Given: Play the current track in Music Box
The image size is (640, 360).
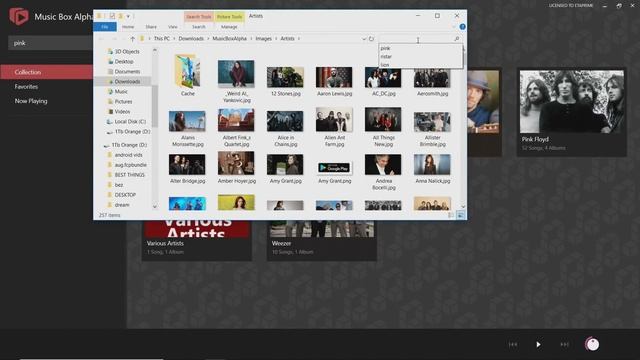Looking at the screenshot, I should 538,344.
